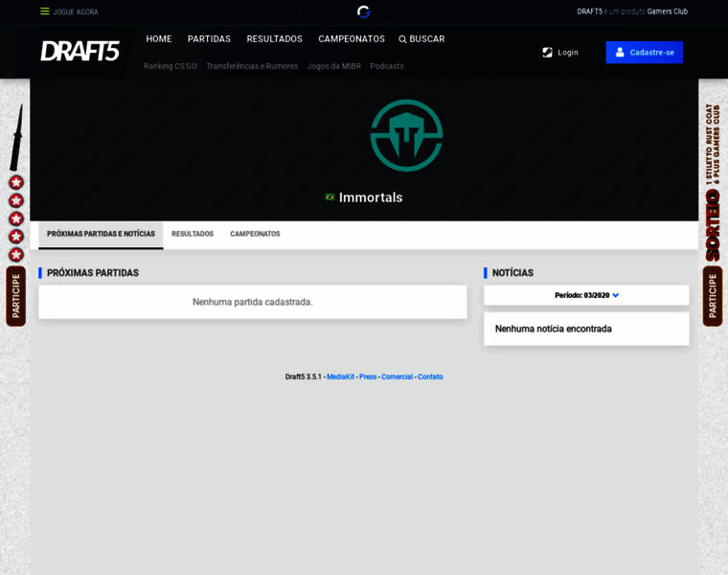Click the stiletto knife image in left banner

16,137
